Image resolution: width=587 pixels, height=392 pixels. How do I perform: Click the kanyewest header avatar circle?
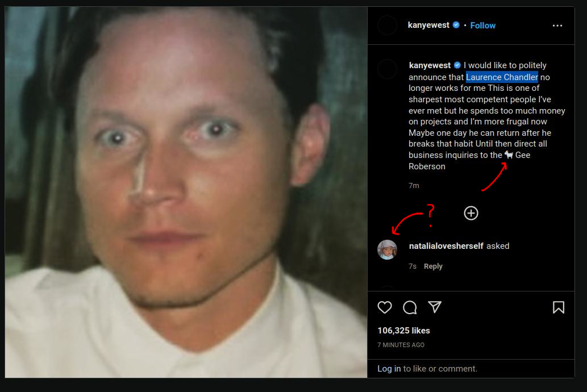387,26
